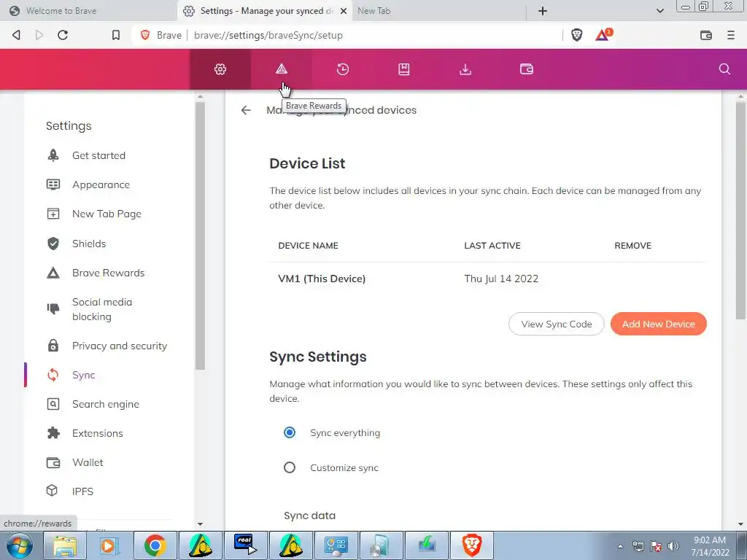
Task: Select the Settings - Manage your synced tab
Action: (x=265, y=11)
